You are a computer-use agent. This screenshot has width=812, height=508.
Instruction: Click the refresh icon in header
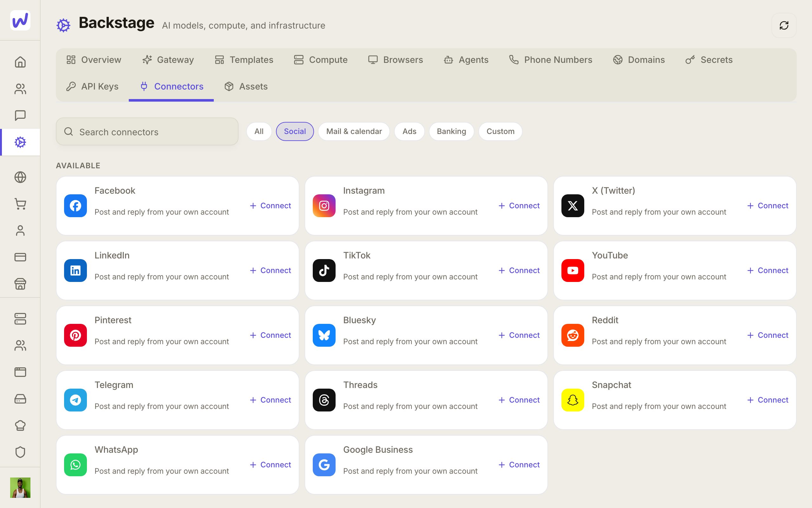click(784, 25)
